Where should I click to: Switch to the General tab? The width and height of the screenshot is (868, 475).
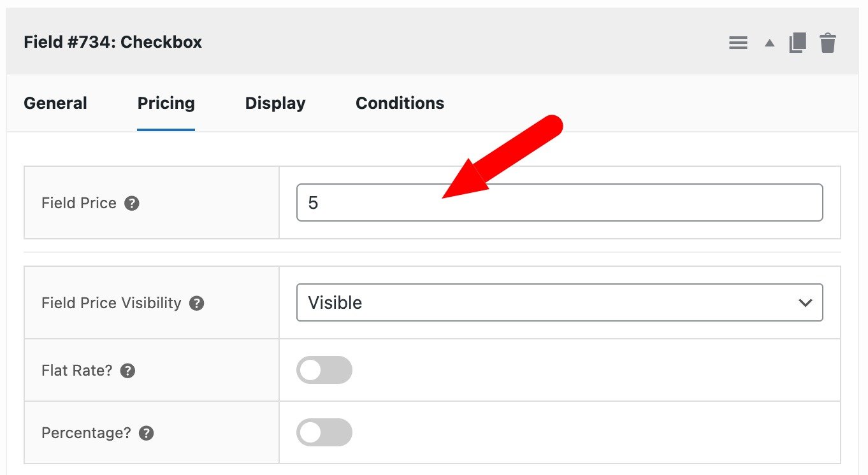55,103
